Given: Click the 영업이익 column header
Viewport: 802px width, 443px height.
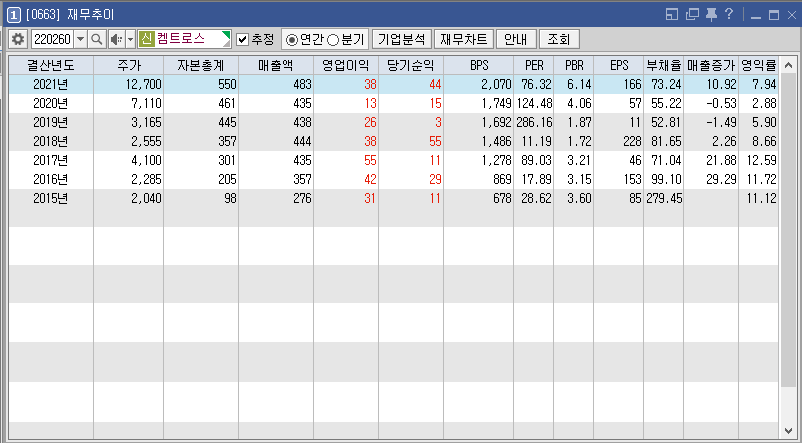Looking at the screenshot, I should [346, 65].
